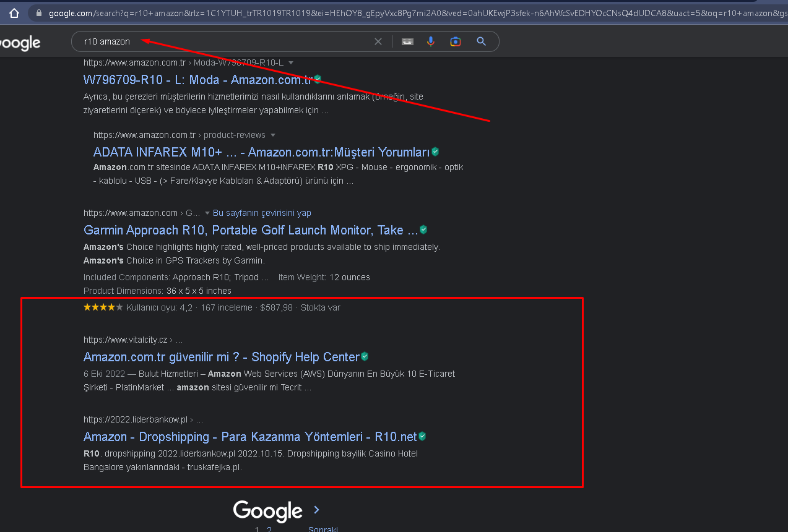Click snippet 'Amazon.com.tr sitesinde ADATA INFAREX'
Screen dimensions: 788x532
(278, 174)
